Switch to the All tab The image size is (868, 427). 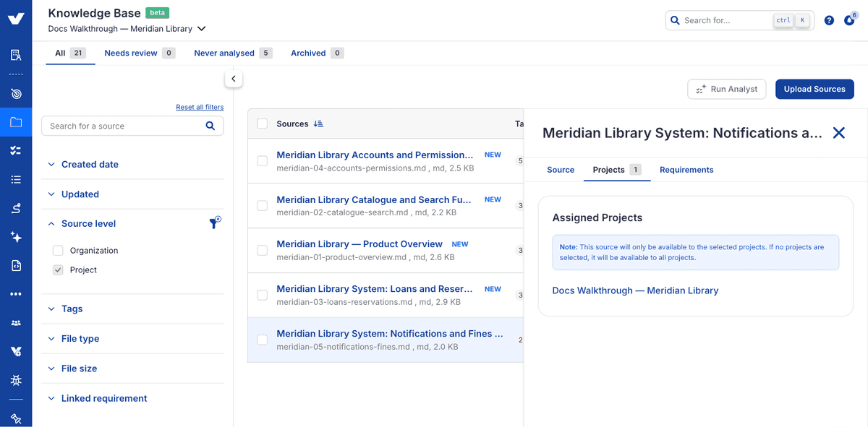click(x=70, y=53)
